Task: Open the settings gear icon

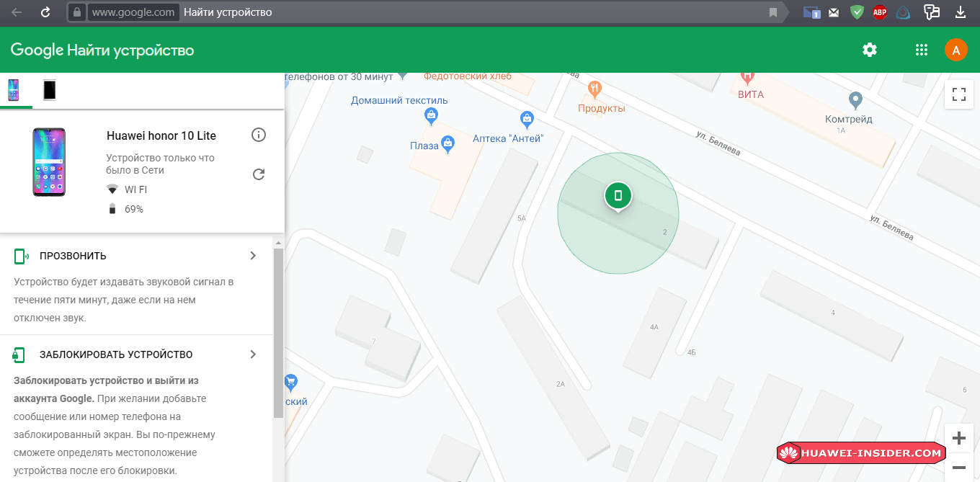Action: coord(870,50)
